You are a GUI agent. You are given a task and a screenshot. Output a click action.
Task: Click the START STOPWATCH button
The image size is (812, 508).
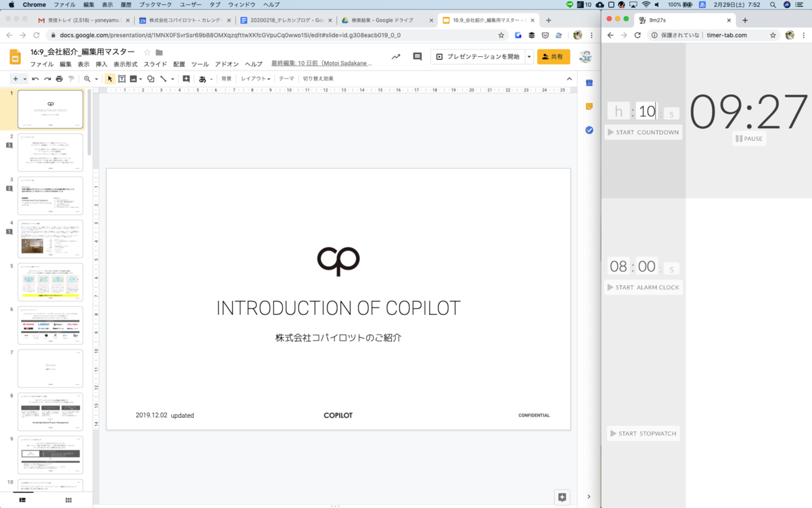point(643,433)
